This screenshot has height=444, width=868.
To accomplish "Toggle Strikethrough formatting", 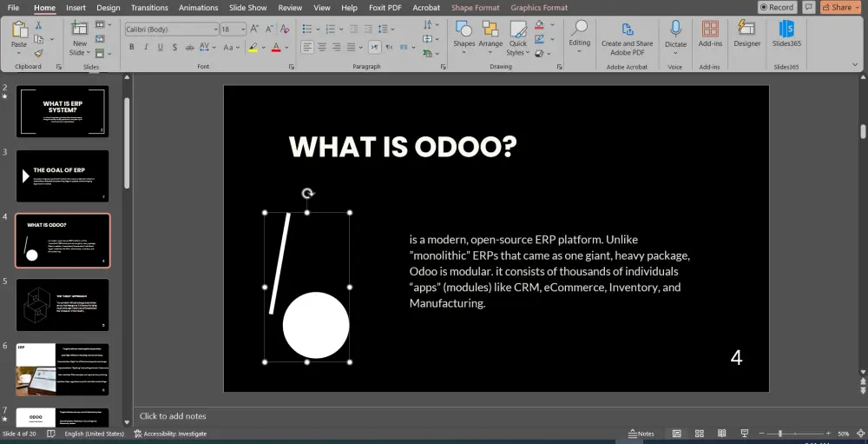I will (189, 47).
